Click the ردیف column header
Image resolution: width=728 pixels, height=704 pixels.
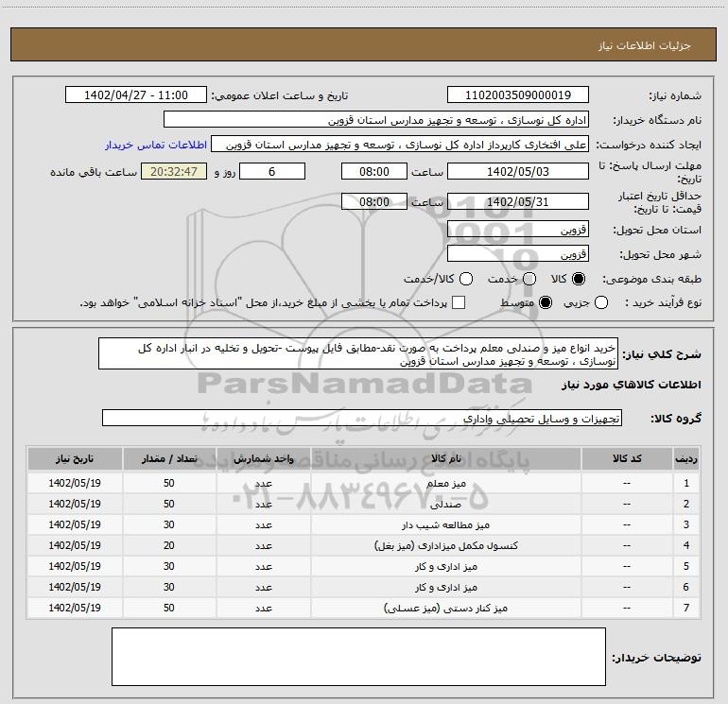(x=686, y=458)
